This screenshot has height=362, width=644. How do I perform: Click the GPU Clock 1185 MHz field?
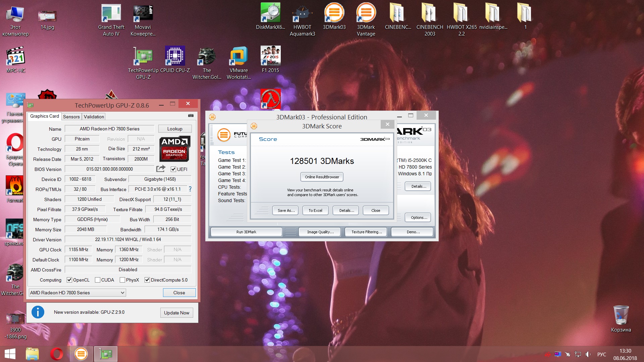coord(78,249)
